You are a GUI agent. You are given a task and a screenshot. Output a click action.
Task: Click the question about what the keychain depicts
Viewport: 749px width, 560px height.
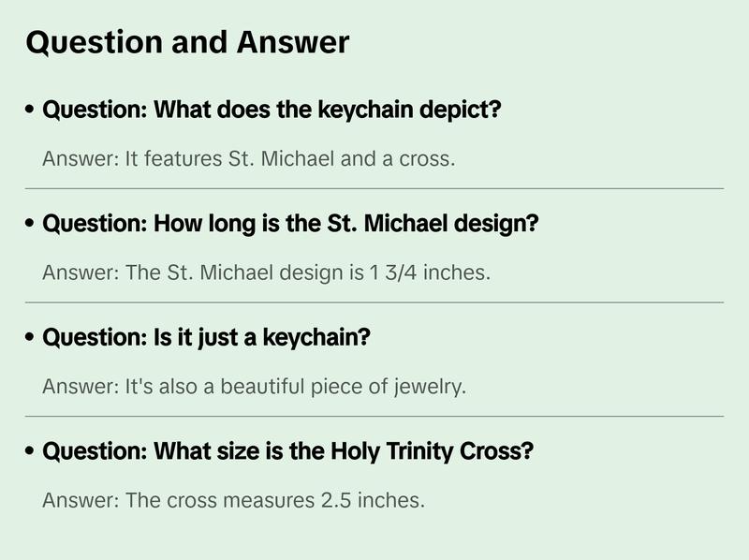coord(272,110)
